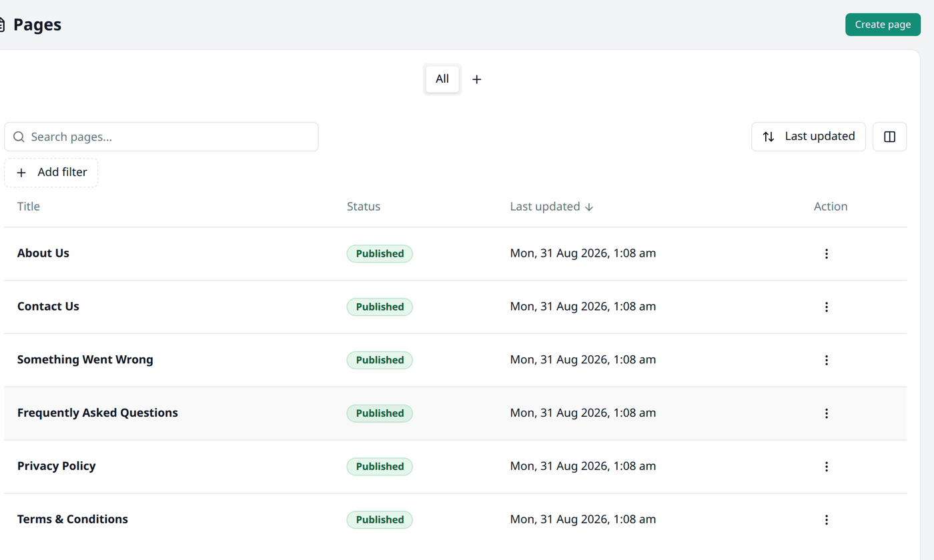Open the Contact Us page
The width and height of the screenshot is (934, 560).
point(48,307)
